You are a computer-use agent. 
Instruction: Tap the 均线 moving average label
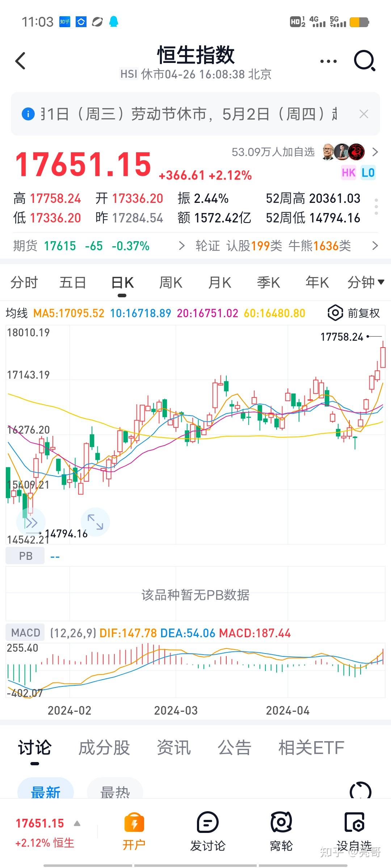pyautogui.click(x=17, y=313)
